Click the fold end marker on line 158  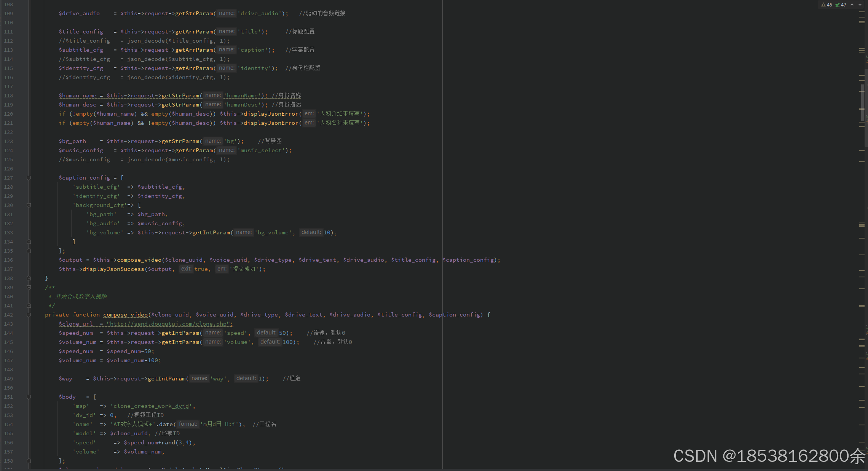tap(29, 461)
